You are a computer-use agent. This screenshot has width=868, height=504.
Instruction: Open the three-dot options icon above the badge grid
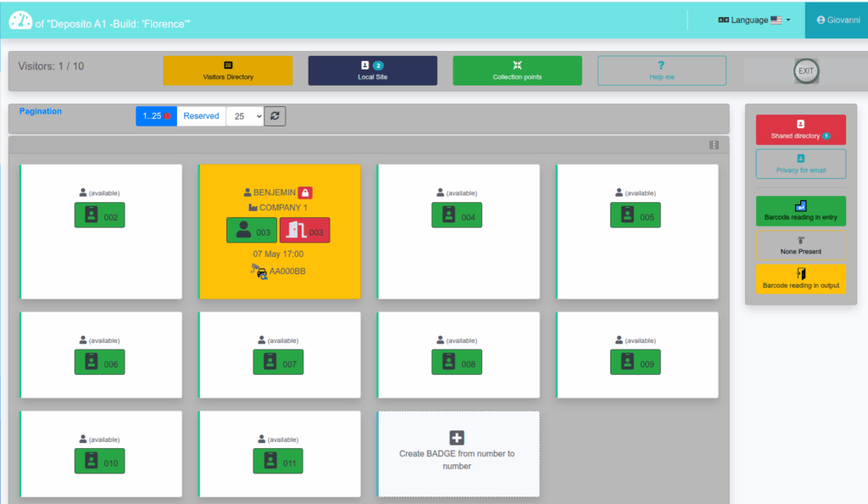[714, 145]
